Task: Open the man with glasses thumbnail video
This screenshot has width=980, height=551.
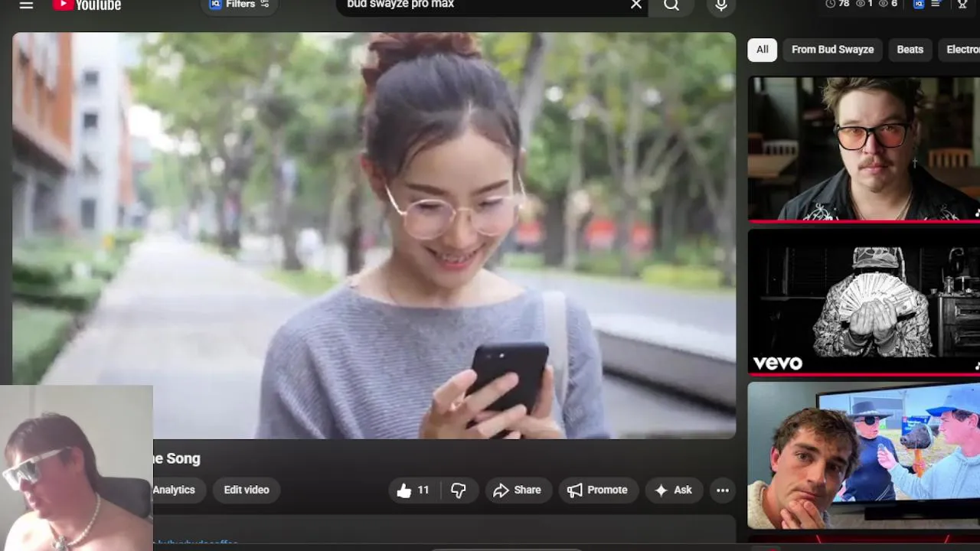Action: (x=864, y=148)
